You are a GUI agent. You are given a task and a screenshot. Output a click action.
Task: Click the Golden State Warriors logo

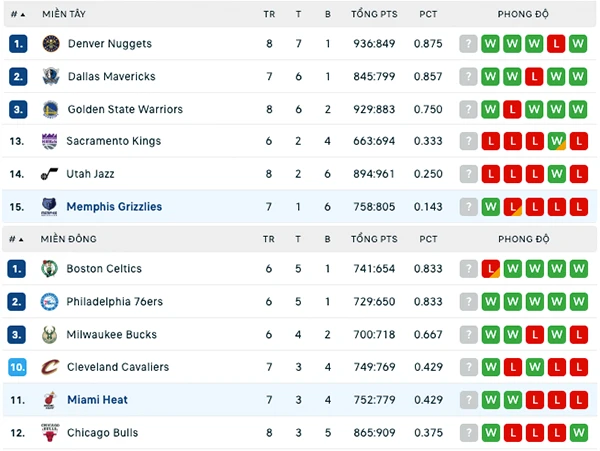(x=51, y=109)
